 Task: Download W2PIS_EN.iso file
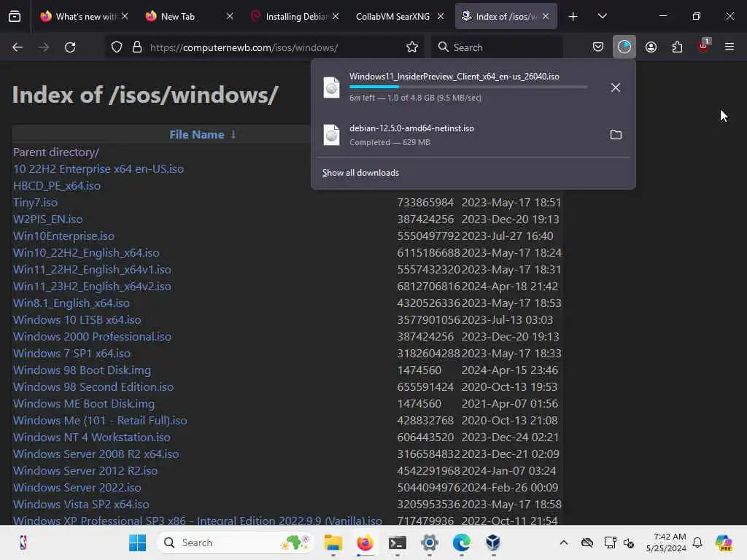tap(47, 219)
